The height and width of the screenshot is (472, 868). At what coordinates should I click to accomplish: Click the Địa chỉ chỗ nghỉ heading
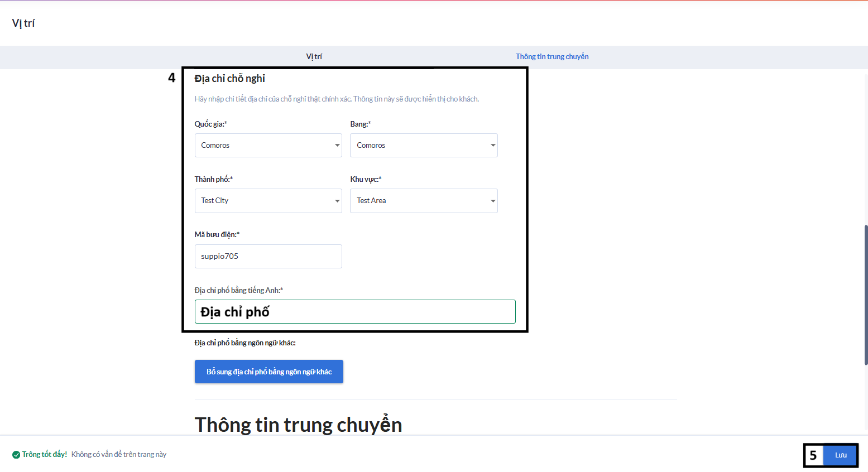coord(230,79)
